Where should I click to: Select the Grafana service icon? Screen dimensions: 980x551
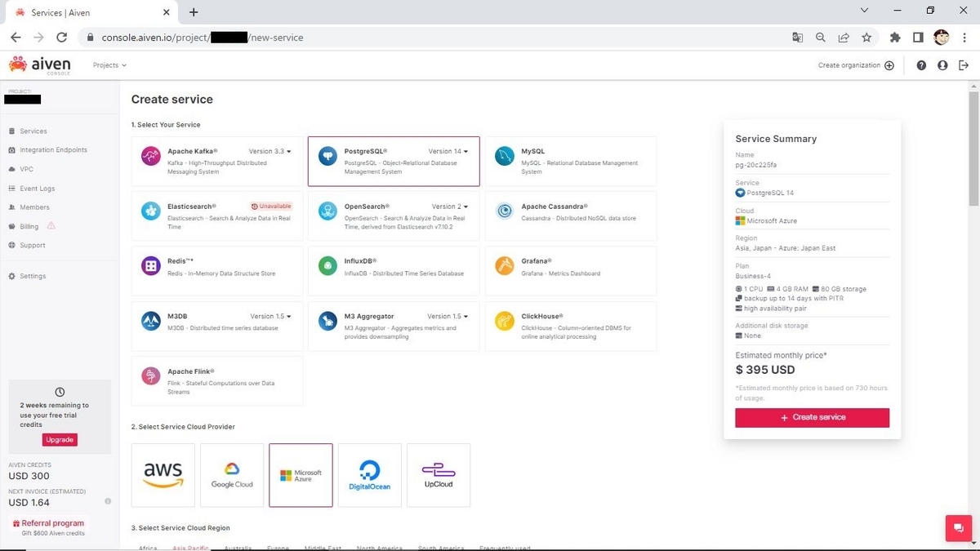pyautogui.click(x=505, y=265)
